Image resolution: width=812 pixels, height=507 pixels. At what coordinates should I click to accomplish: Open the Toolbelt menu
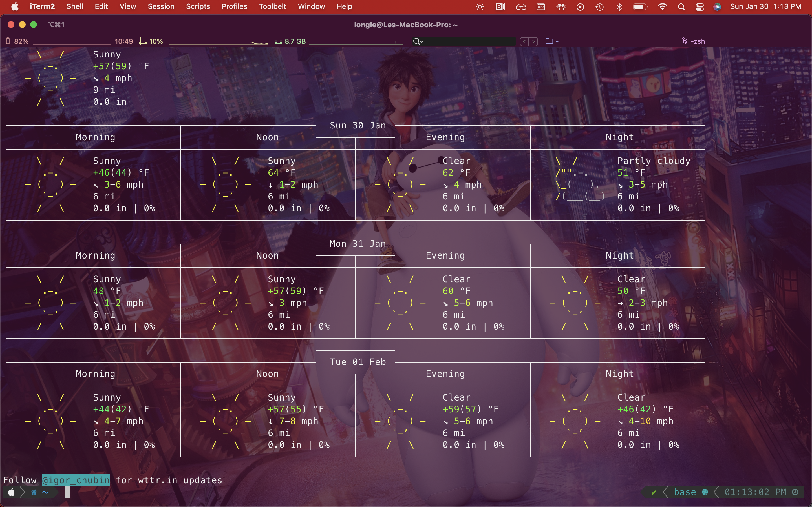pyautogui.click(x=272, y=7)
